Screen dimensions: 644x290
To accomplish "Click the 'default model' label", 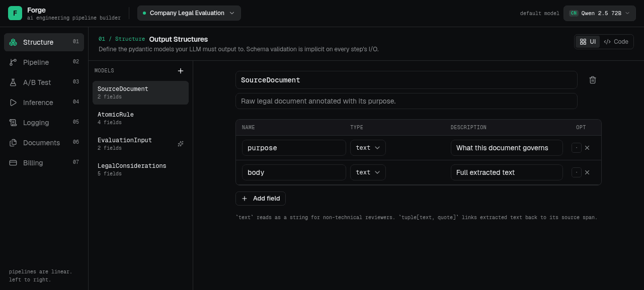I will click(539, 14).
